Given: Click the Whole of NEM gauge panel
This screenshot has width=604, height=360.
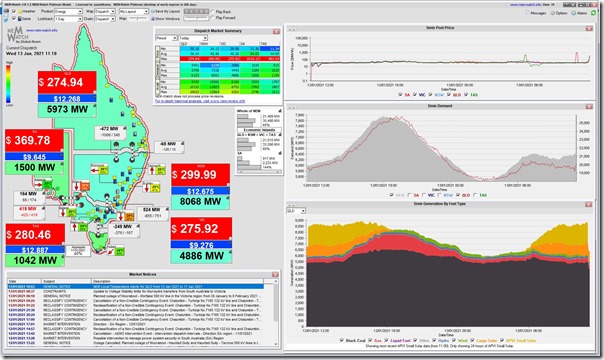Looking at the screenshot, I should click(x=259, y=118).
